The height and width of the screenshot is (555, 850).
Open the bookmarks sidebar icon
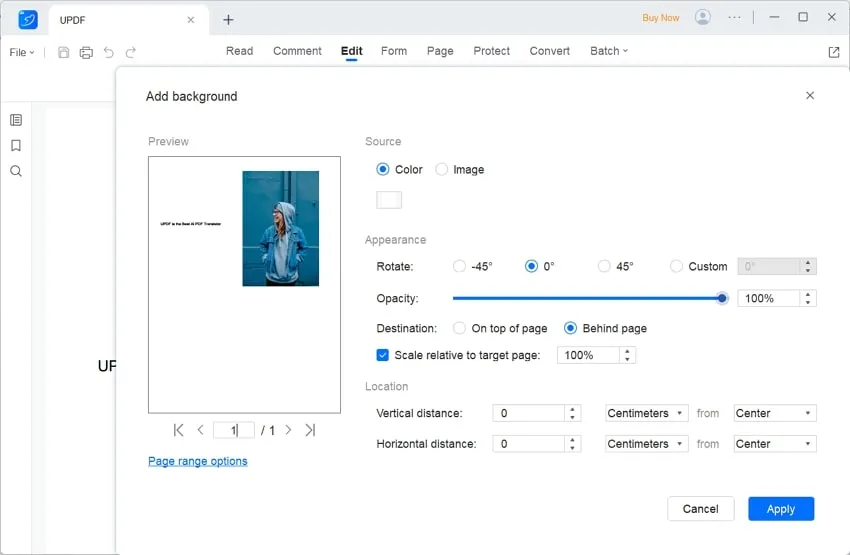pos(16,145)
